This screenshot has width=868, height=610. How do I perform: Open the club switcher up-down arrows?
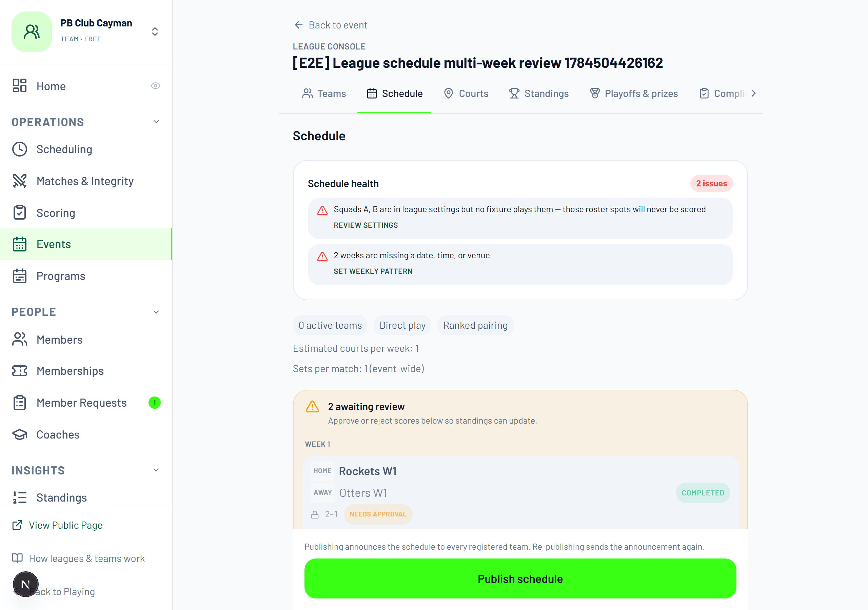click(x=155, y=32)
